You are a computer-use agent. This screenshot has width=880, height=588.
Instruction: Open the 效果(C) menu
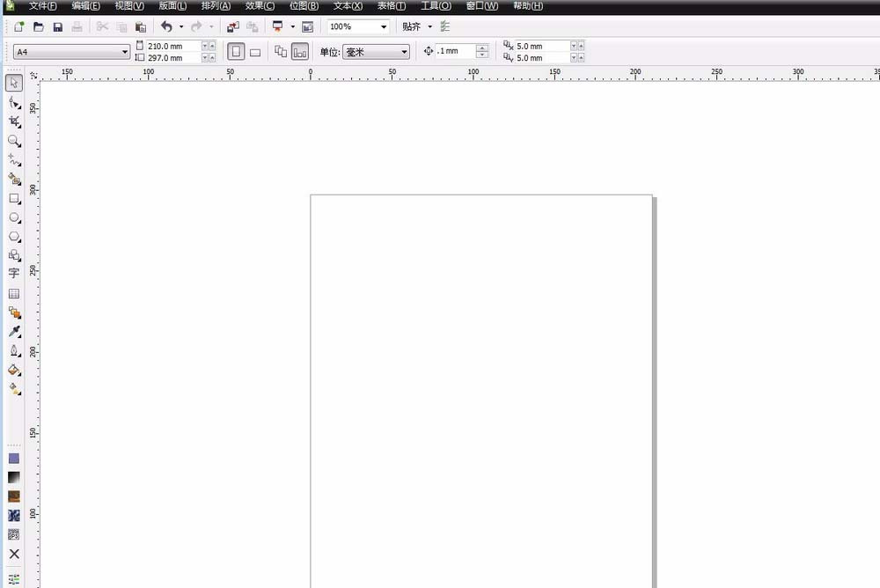point(260,6)
